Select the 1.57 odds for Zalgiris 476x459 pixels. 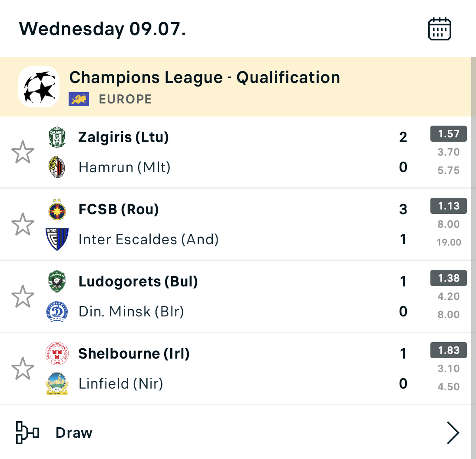[448, 134]
